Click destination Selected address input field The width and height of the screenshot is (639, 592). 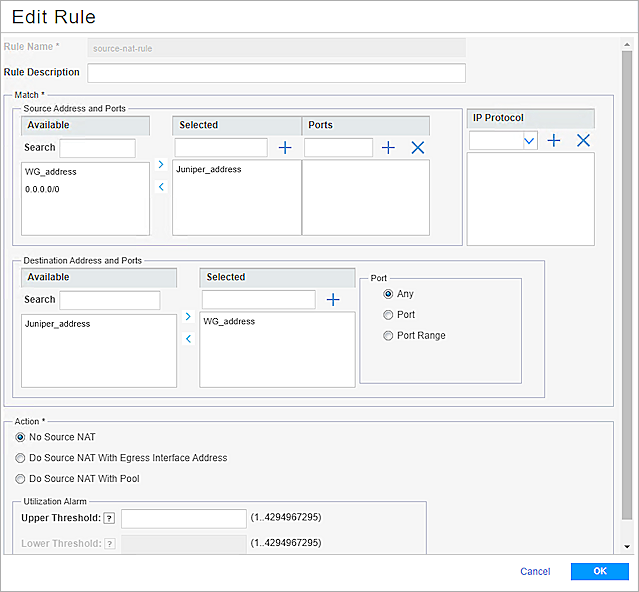(258, 299)
